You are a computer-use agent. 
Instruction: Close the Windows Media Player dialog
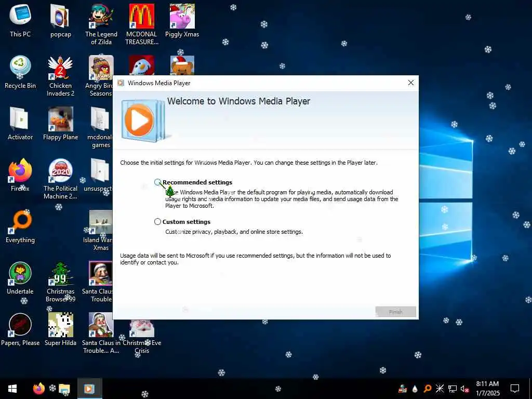411,83
